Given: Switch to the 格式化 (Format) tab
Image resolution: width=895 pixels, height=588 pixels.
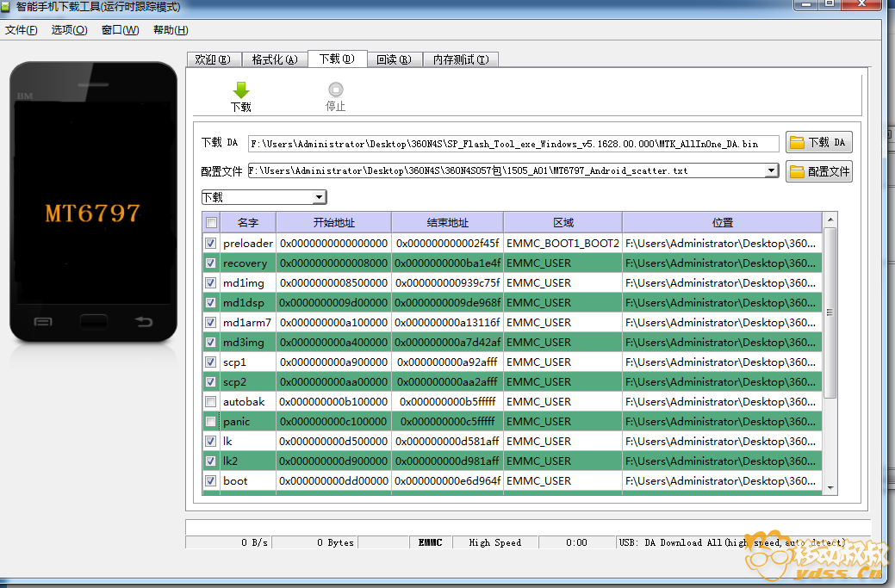Looking at the screenshot, I should (x=274, y=59).
